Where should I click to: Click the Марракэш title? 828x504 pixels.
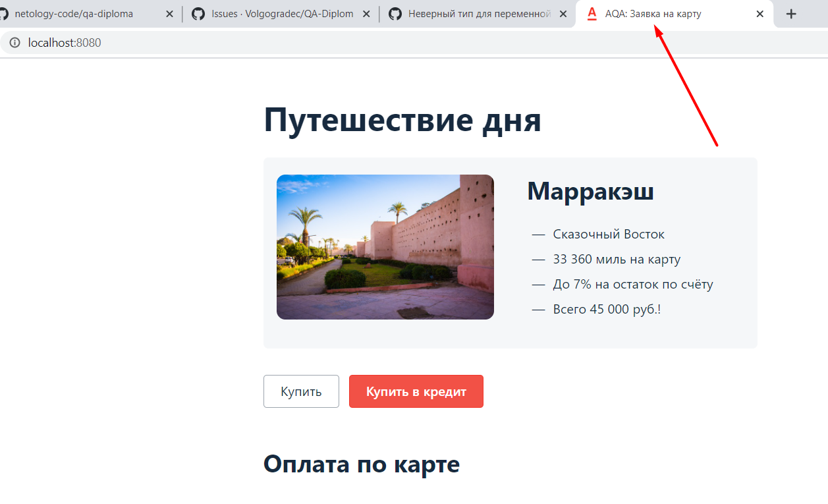tap(591, 192)
